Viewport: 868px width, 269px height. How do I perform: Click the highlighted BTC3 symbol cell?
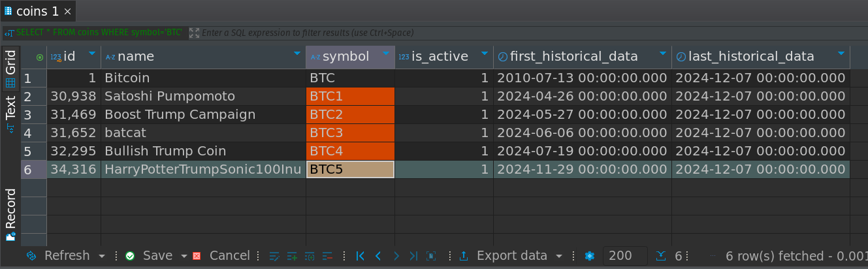350,133
